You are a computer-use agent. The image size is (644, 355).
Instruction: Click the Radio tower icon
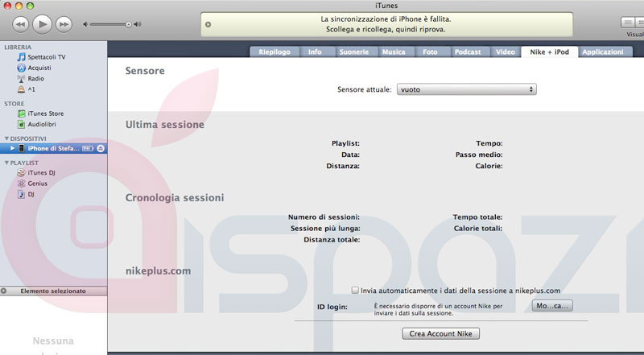pyautogui.click(x=22, y=78)
